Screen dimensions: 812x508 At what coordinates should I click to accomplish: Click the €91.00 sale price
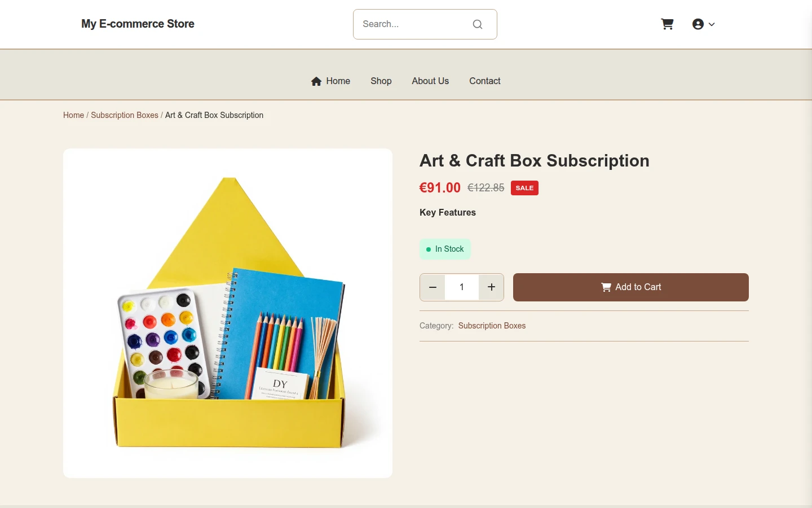coord(440,188)
